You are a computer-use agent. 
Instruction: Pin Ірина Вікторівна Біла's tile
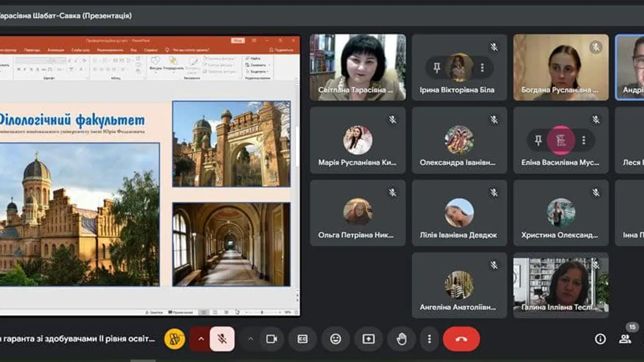point(437,67)
